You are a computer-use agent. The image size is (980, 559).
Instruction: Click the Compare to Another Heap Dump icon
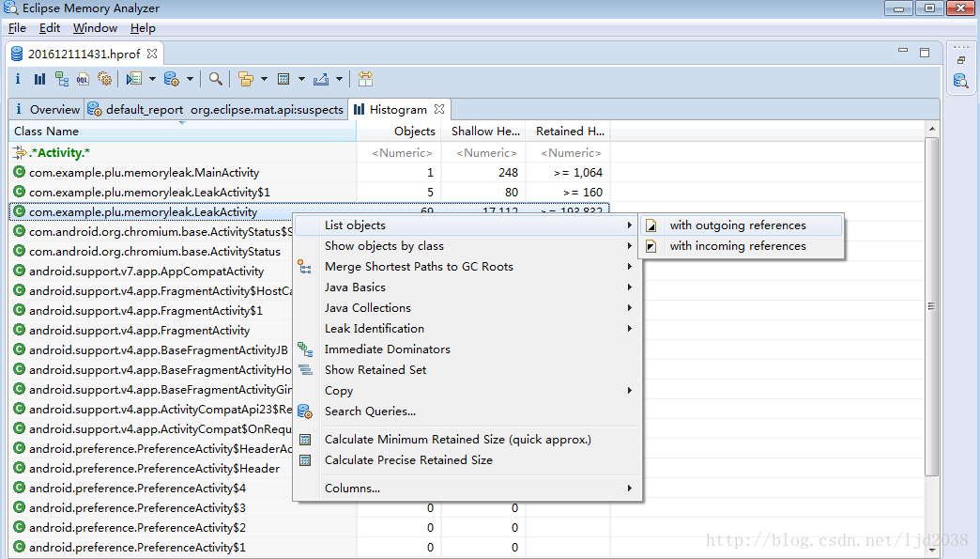(x=366, y=79)
